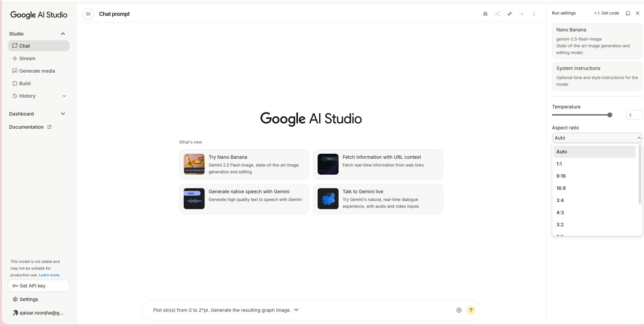
Task: Click the add media plus icon
Action: (459, 310)
